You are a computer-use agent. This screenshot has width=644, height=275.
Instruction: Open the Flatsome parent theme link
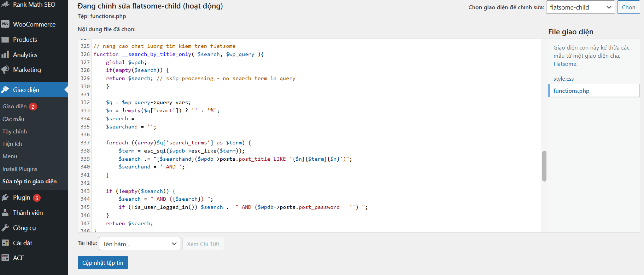tap(565, 64)
